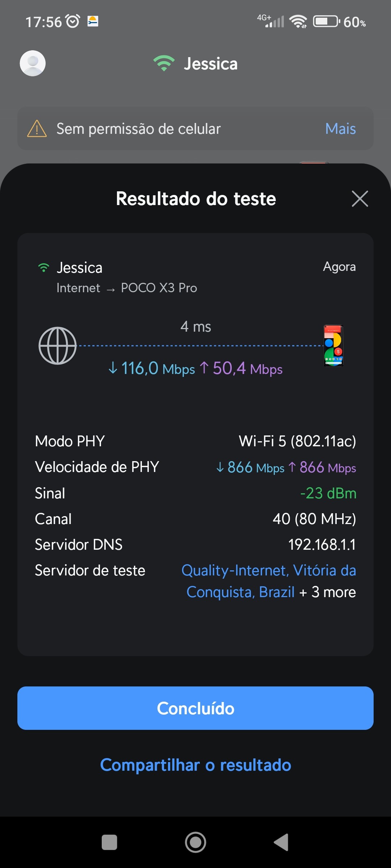
Task: Tap the alarm clock status bar icon
Action: [73, 21]
